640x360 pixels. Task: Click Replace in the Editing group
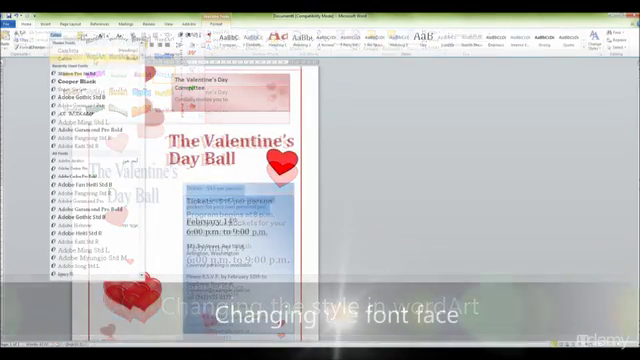point(617,40)
